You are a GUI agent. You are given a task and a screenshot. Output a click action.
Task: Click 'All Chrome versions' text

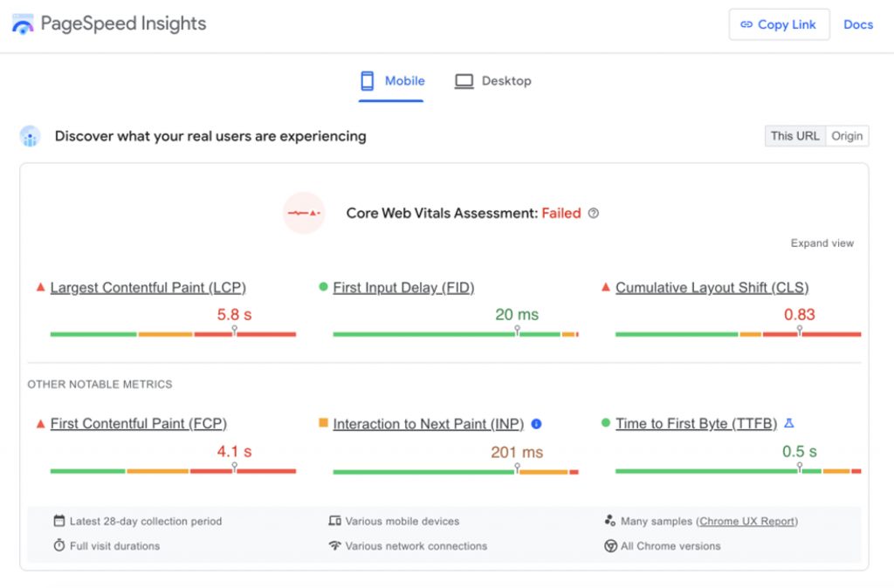click(670, 546)
